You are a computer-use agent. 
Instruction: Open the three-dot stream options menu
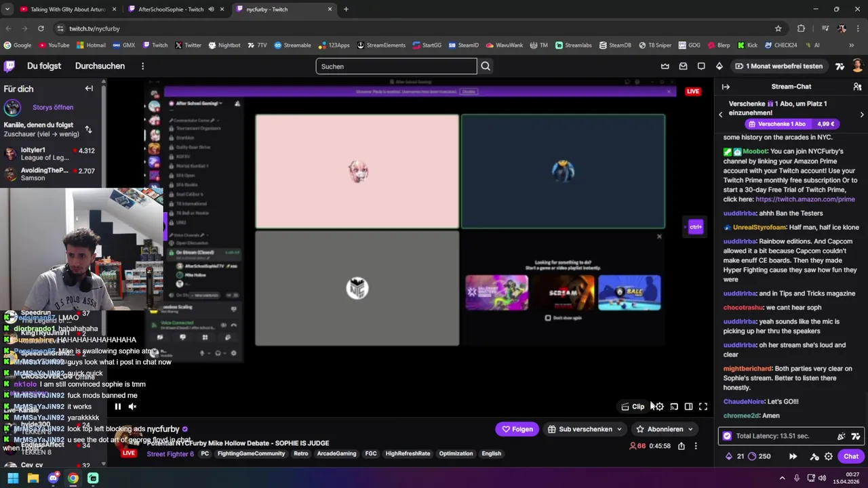tap(696, 446)
